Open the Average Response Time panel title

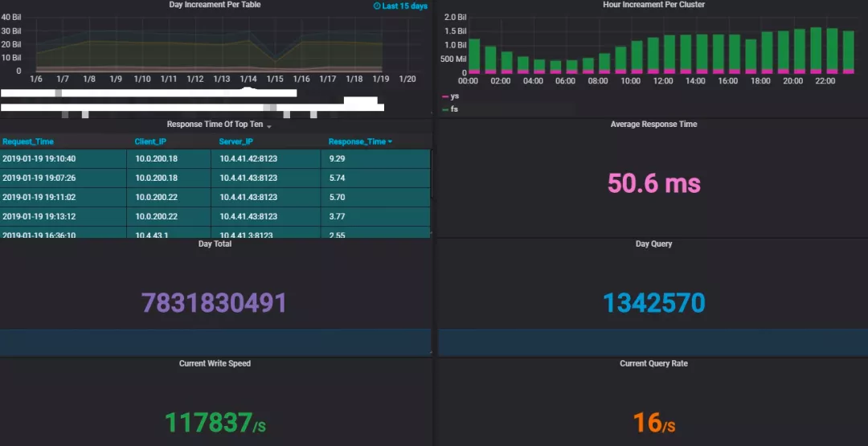click(x=653, y=125)
